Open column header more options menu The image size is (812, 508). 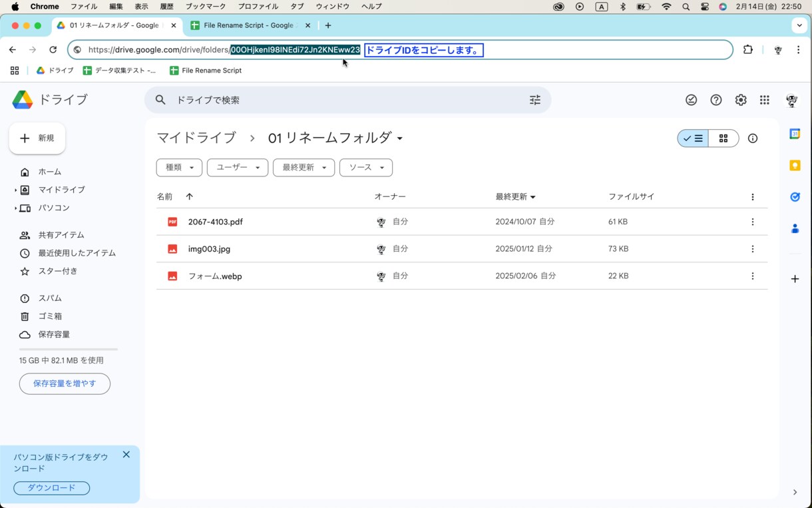pyautogui.click(x=753, y=197)
